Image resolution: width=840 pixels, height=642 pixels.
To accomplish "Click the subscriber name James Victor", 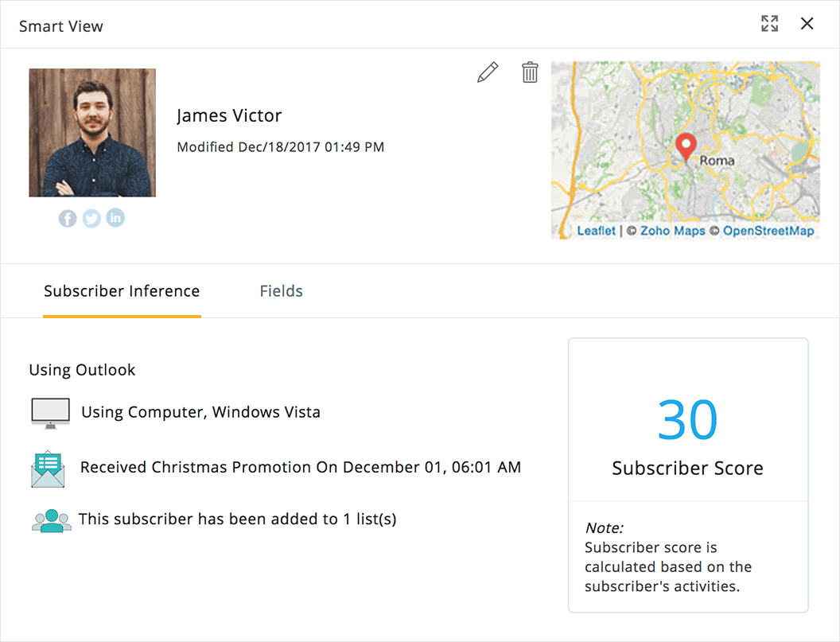I will pos(229,116).
